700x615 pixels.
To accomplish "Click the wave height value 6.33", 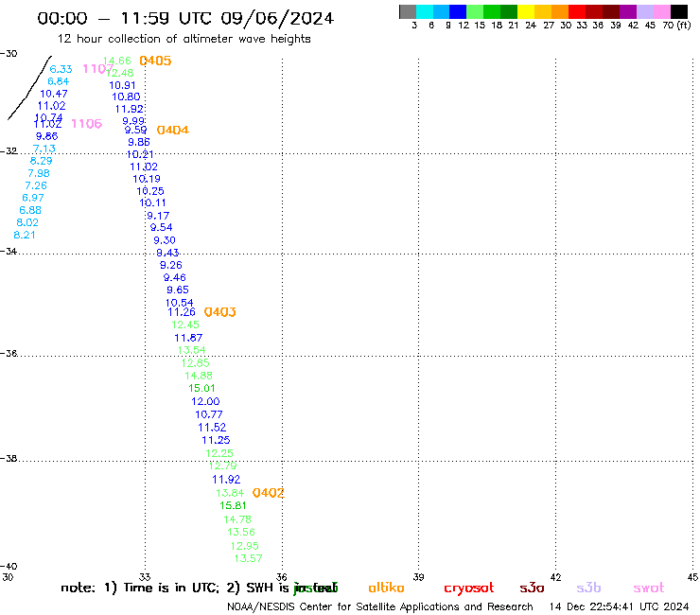I will click(x=61, y=69).
